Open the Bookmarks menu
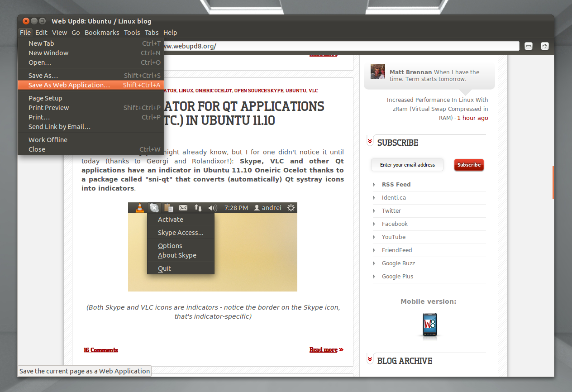Screen dimensions: 572x392 [x=102, y=33]
